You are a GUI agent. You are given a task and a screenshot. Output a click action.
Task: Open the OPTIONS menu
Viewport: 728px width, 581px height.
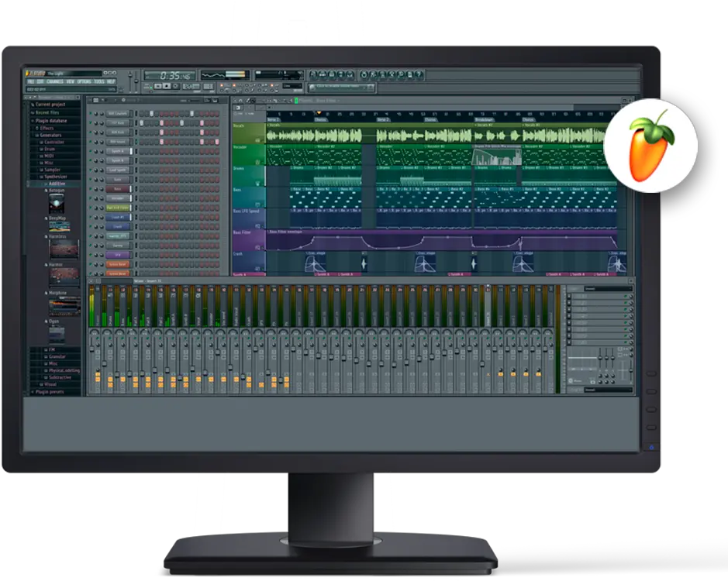coord(83,81)
